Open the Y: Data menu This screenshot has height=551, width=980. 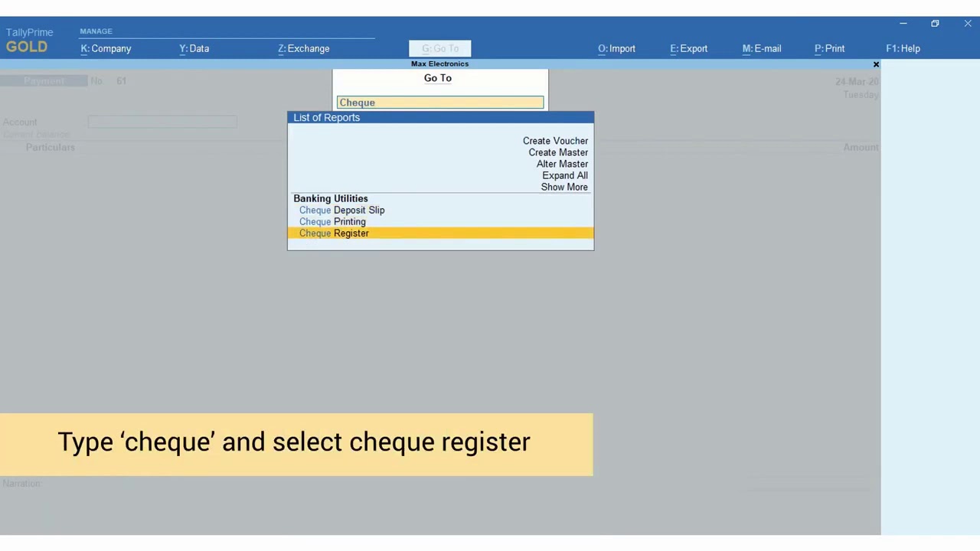[x=194, y=48]
